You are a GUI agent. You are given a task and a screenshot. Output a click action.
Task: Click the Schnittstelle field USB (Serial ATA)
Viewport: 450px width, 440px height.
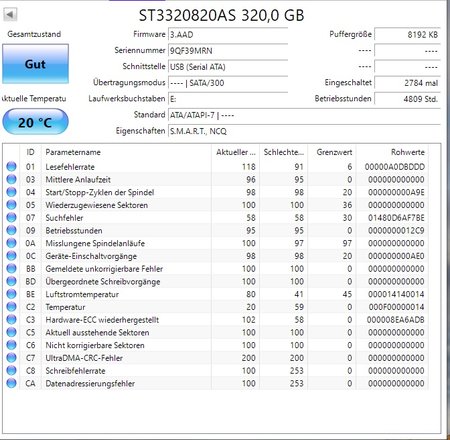[x=228, y=67]
